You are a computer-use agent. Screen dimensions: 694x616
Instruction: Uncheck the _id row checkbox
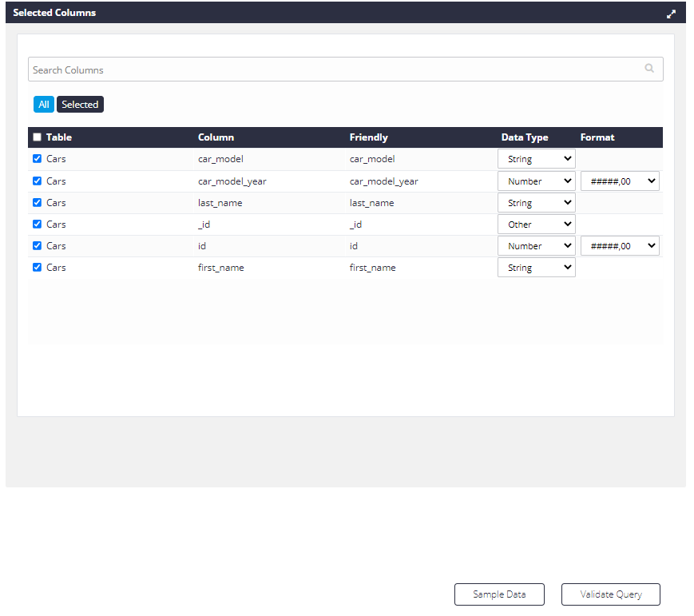point(38,224)
